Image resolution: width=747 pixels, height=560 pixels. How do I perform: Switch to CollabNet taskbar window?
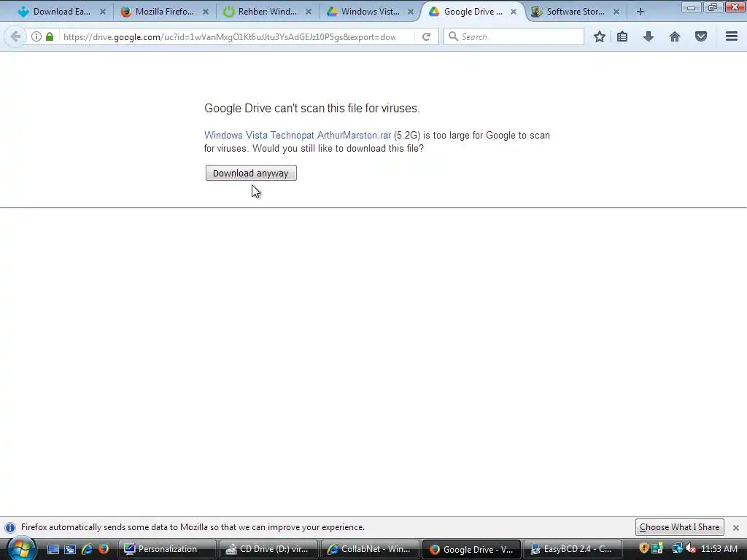(370, 549)
